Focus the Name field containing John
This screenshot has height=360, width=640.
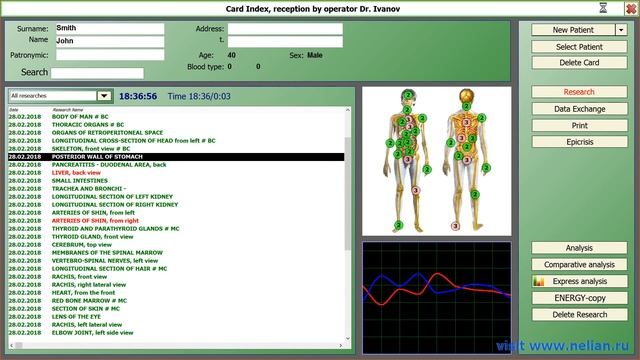[x=110, y=41]
